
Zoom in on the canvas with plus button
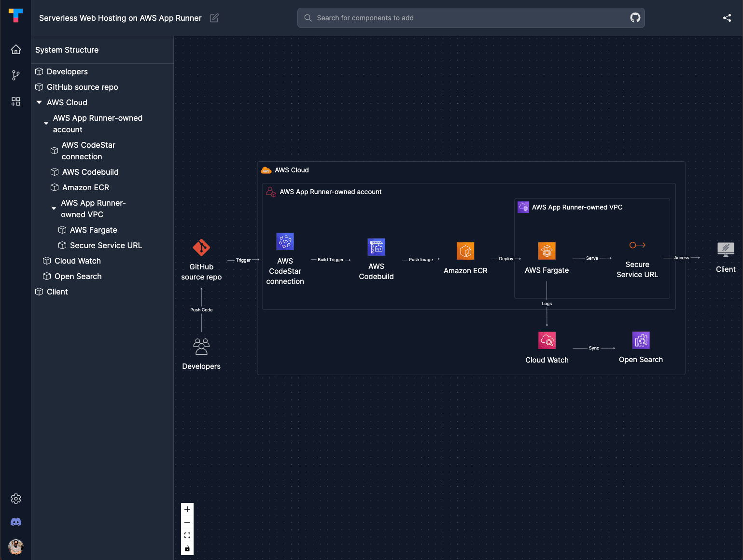pyautogui.click(x=187, y=509)
